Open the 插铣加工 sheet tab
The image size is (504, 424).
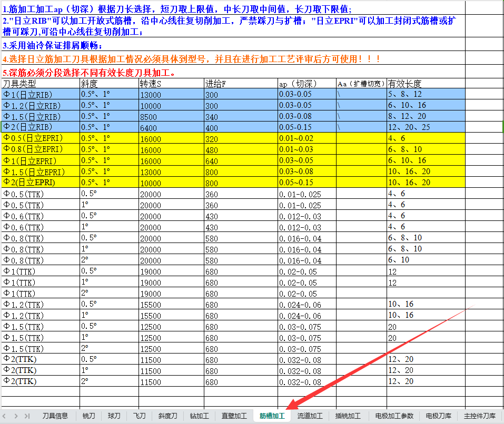348,416
